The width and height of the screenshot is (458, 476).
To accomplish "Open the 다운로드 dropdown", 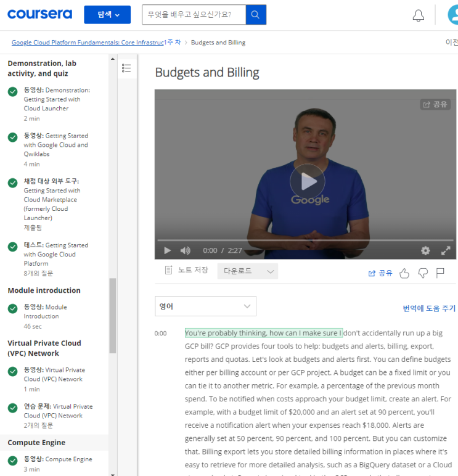I will pyautogui.click(x=248, y=271).
